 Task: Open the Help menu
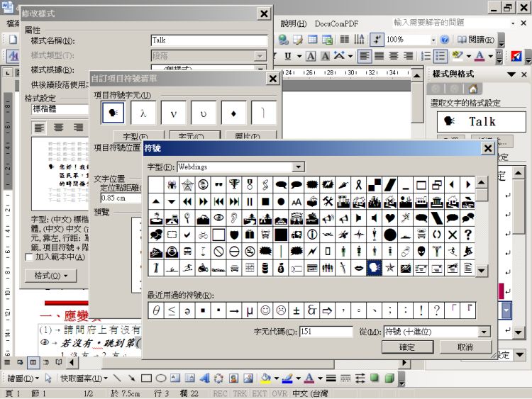tap(294, 23)
